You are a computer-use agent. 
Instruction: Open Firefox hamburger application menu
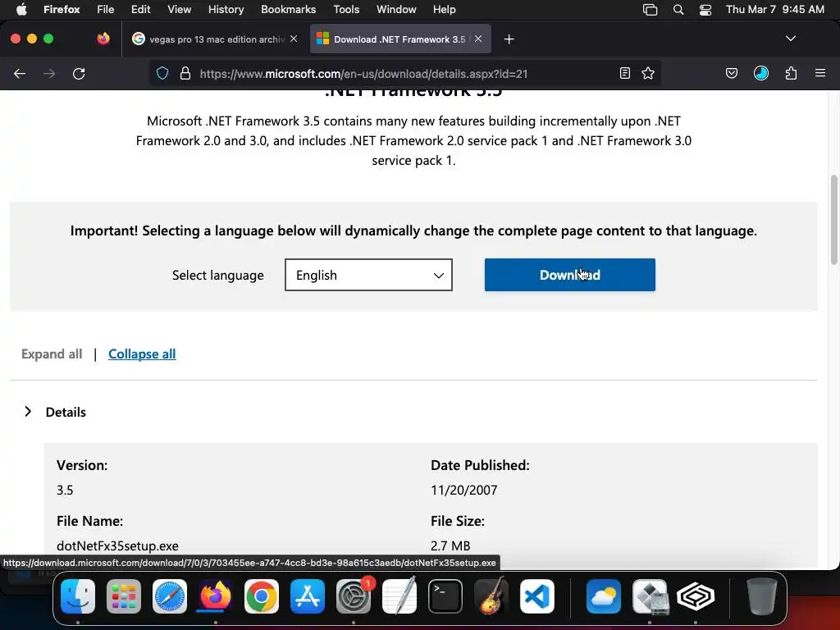coord(820,73)
